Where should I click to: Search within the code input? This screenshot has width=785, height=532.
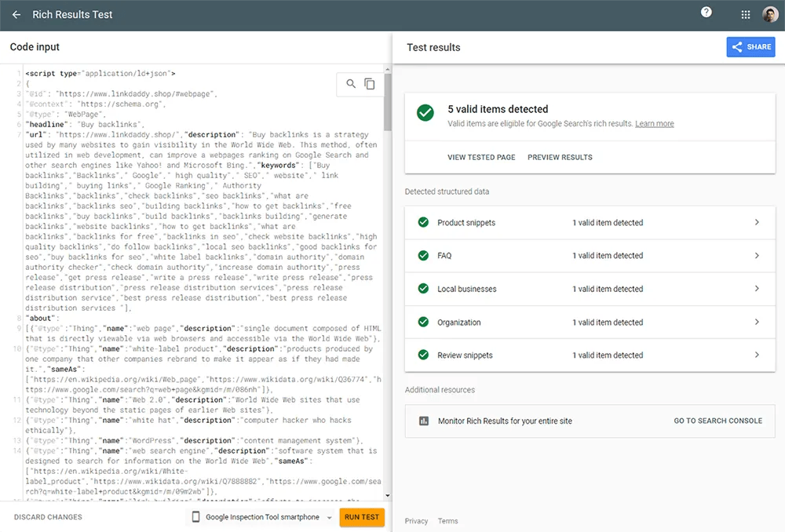351,84
